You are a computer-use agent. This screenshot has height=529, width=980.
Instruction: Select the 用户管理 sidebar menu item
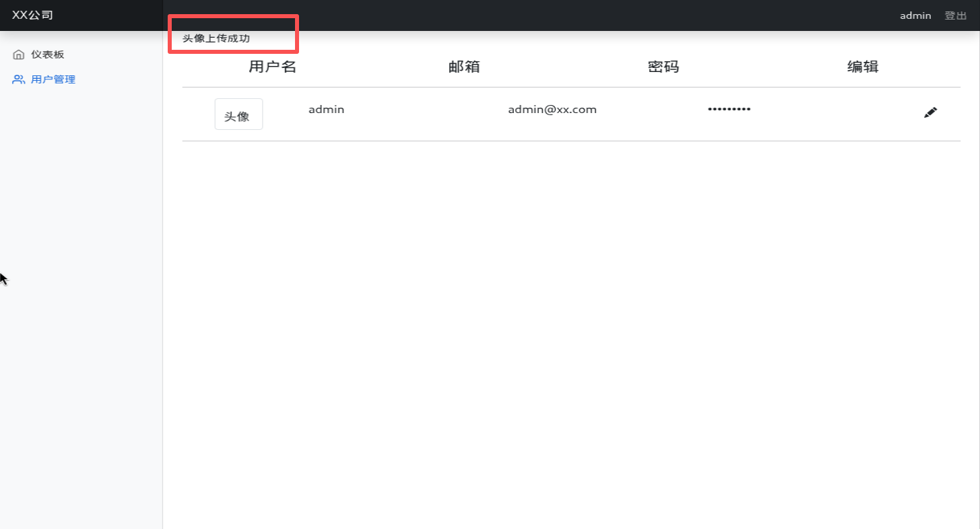53,79
